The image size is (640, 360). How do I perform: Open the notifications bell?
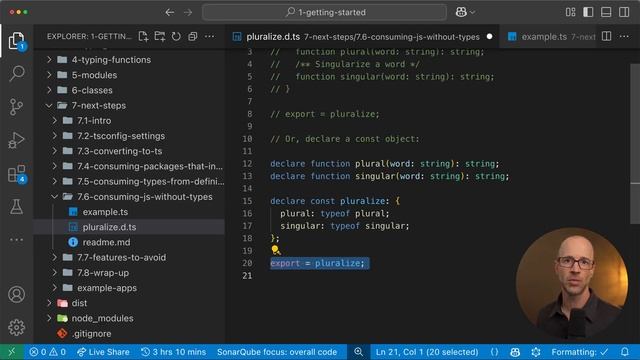(x=624, y=352)
